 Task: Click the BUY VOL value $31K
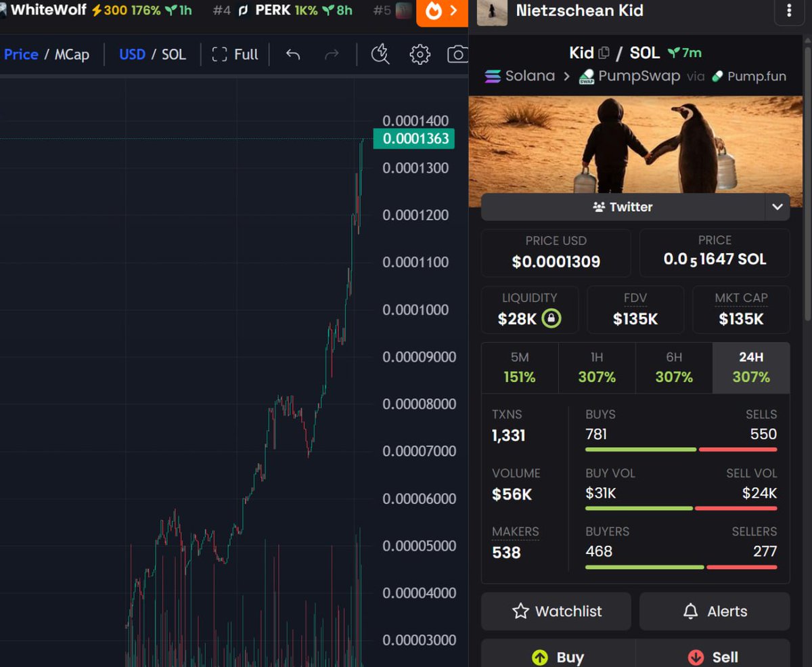[601, 493]
